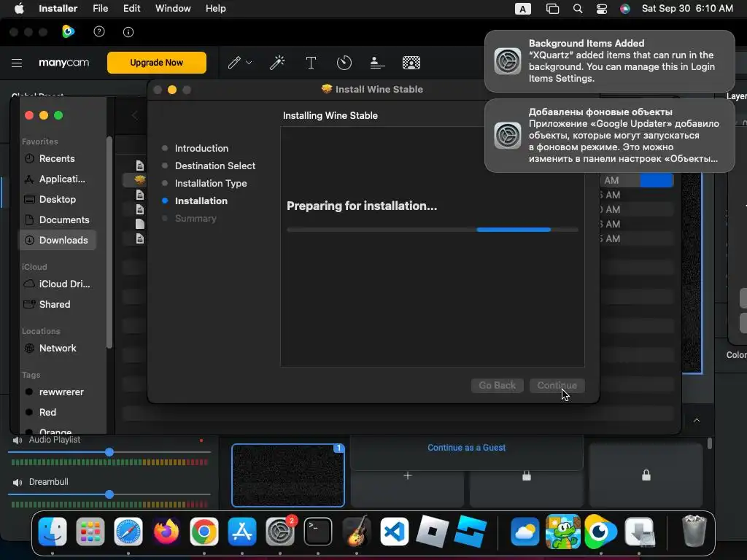
Task: Open ManyCam lower third tool
Action: [x=377, y=63]
